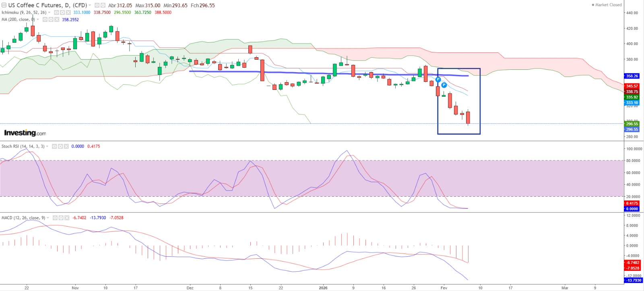Toggle Stoch RSI visibility eye
This screenshot has height=291, width=644.
54,146
